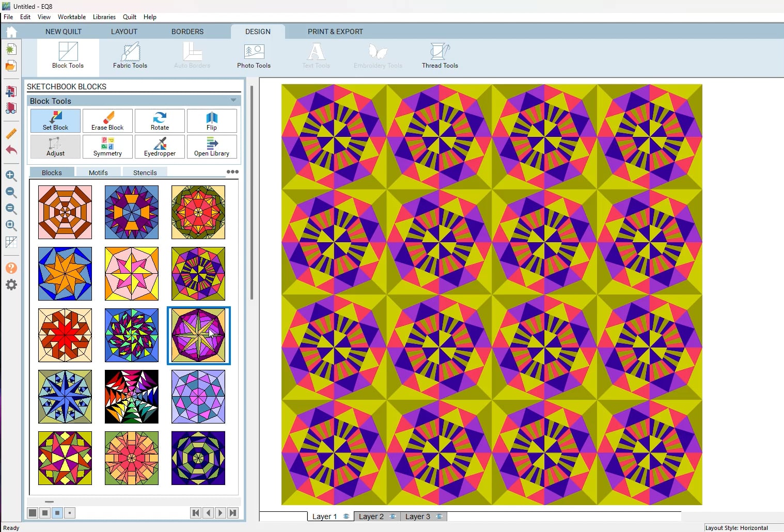Toggle Layer 2 visibility eye
The width and height of the screenshot is (784, 532).
click(393, 517)
